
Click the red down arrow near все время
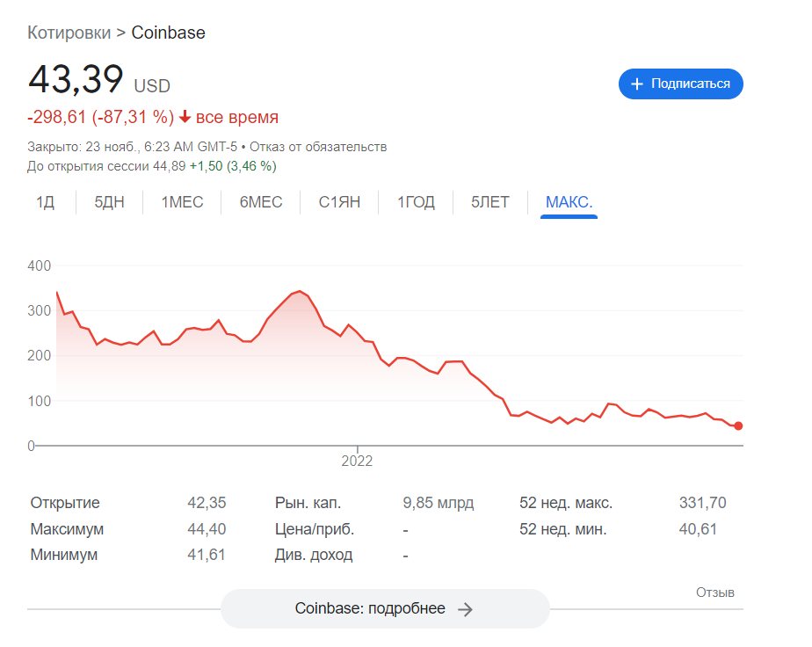point(185,118)
